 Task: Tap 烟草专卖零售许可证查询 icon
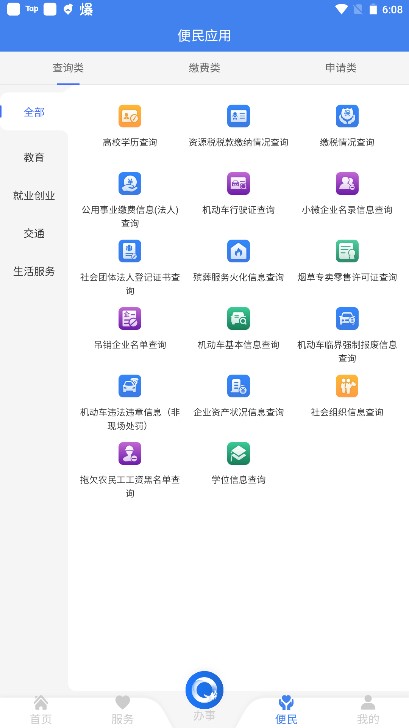(347, 251)
